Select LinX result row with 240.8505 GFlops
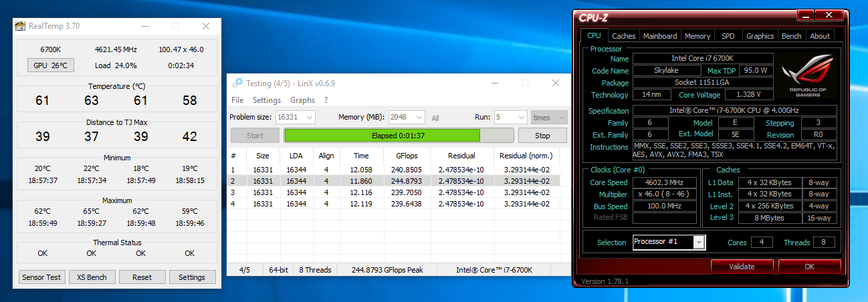 pyautogui.click(x=399, y=170)
